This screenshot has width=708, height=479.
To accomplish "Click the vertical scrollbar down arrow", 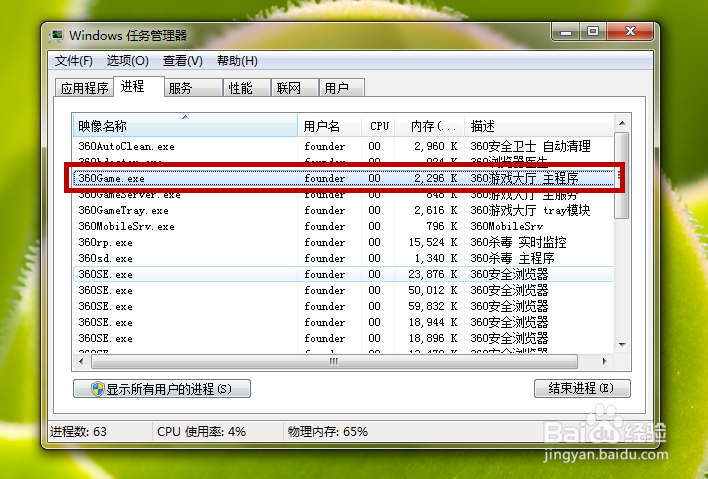I will [x=622, y=345].
